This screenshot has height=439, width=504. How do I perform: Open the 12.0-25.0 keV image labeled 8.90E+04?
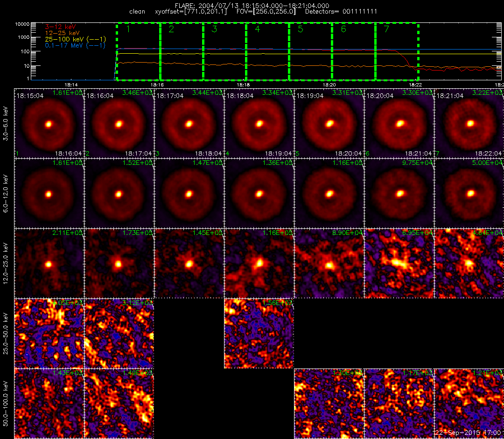tap(329, 264)
